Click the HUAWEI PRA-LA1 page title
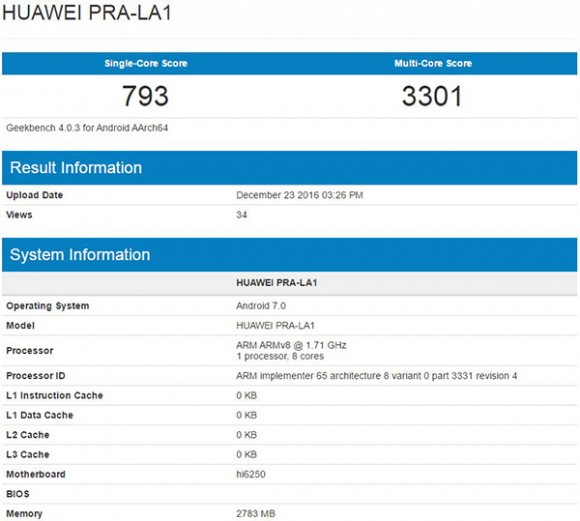 pos(87,12)
